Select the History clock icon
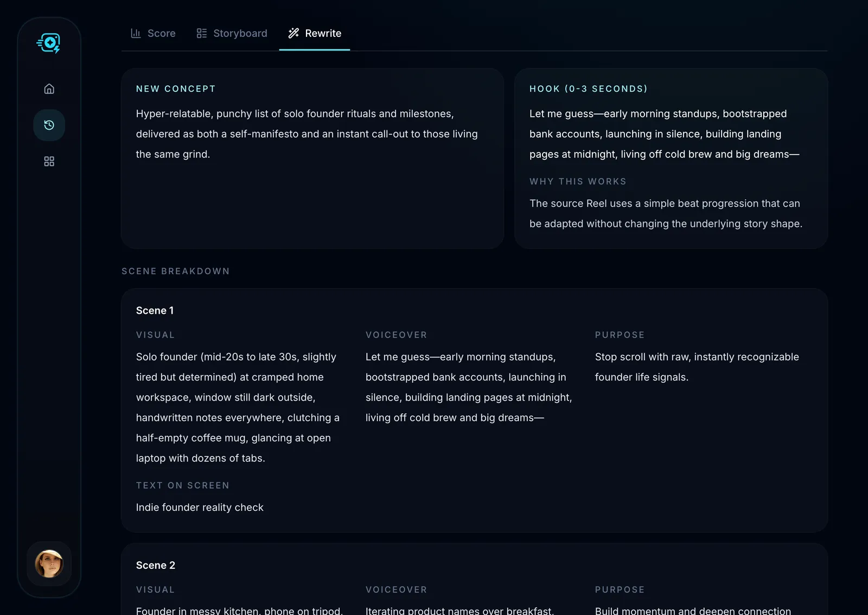This screenshot has height=615, width=868. (x=49, y=125)
